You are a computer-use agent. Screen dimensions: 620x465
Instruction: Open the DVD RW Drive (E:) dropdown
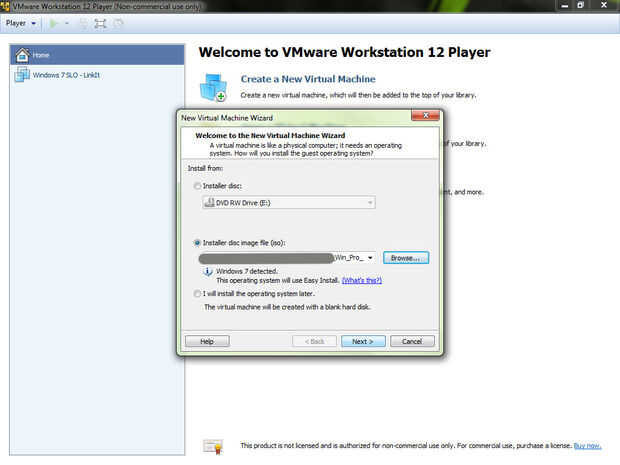[289, 203]
